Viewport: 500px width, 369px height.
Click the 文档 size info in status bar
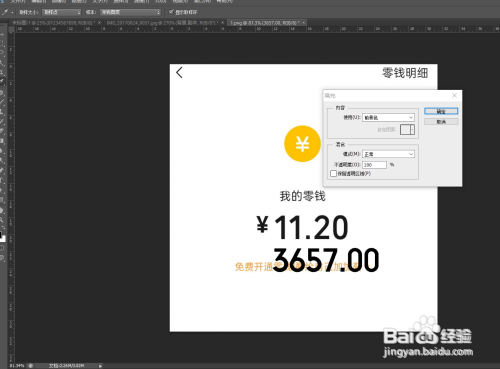[67, 366]
